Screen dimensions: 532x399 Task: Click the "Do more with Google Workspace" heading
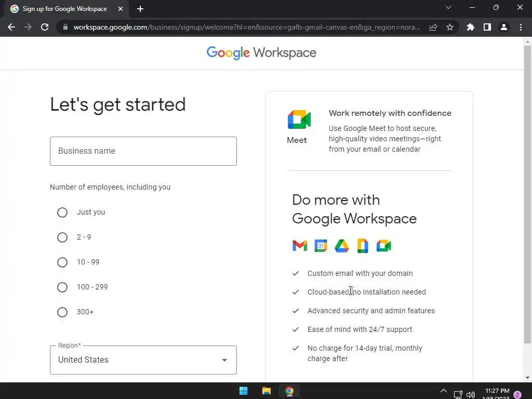[354, 209]
